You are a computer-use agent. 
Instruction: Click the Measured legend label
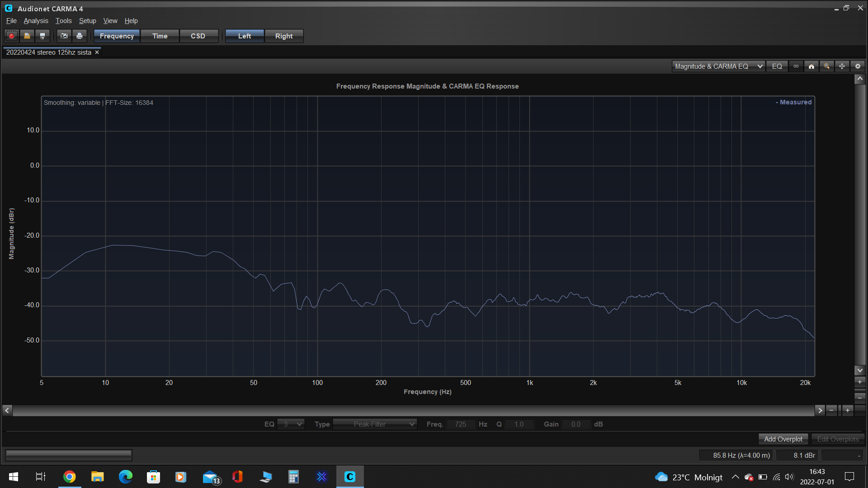(x=794, y=102)
